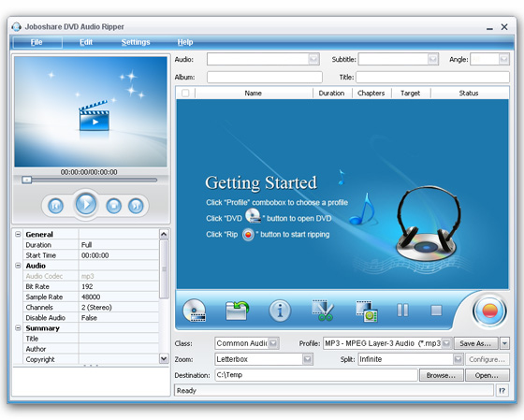This screenshot has width=524, height=420.
Task: Toggle the select-all checkbox in list header
Action: tap(185, 93)
